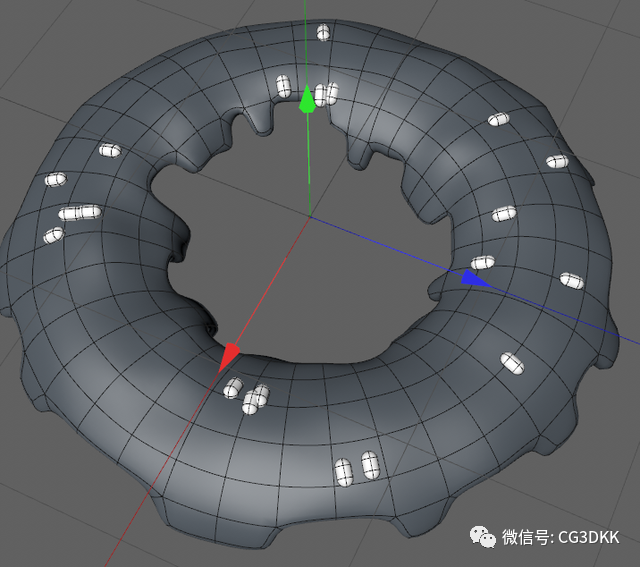Select the sprinkle just above the blue arrow
Viewport: 640px width, 567px height.
click(x=483, y=262)
